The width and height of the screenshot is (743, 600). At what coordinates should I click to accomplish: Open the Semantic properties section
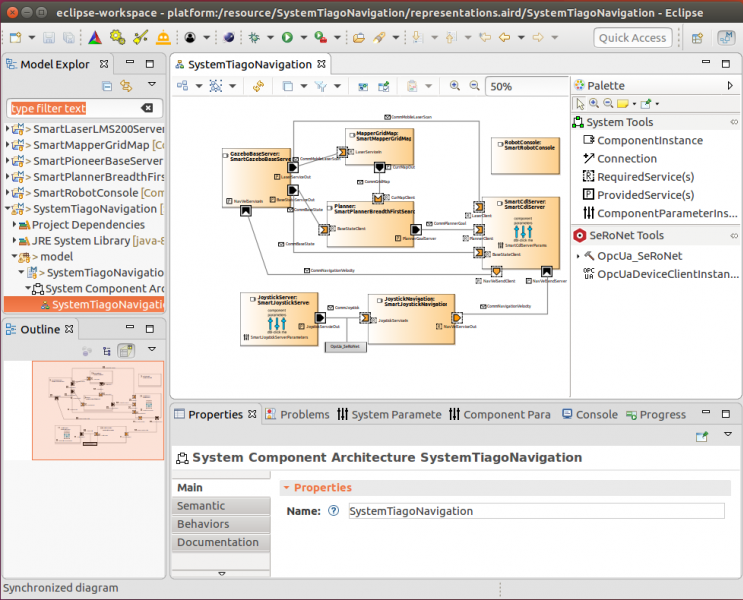coord(202,506)
